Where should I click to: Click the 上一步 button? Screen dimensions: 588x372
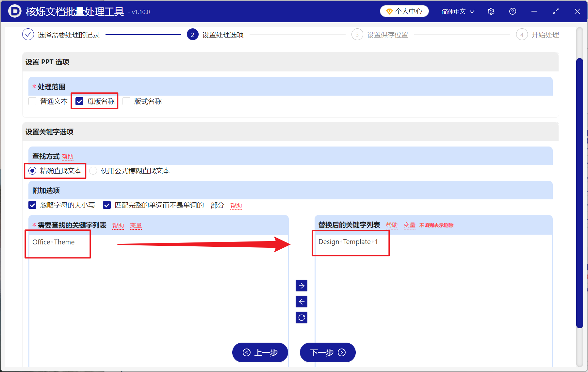tap(260, 353)
